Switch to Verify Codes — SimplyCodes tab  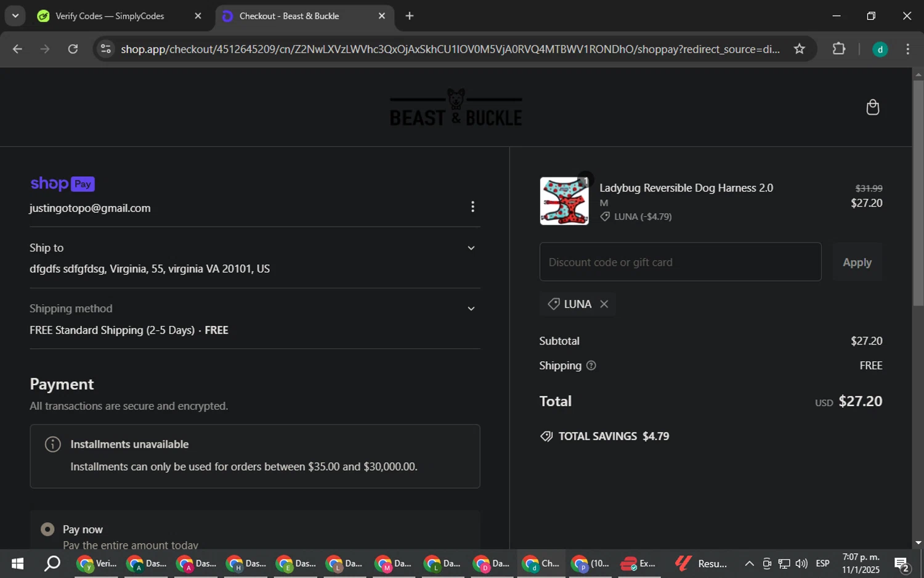pos(120,16)
